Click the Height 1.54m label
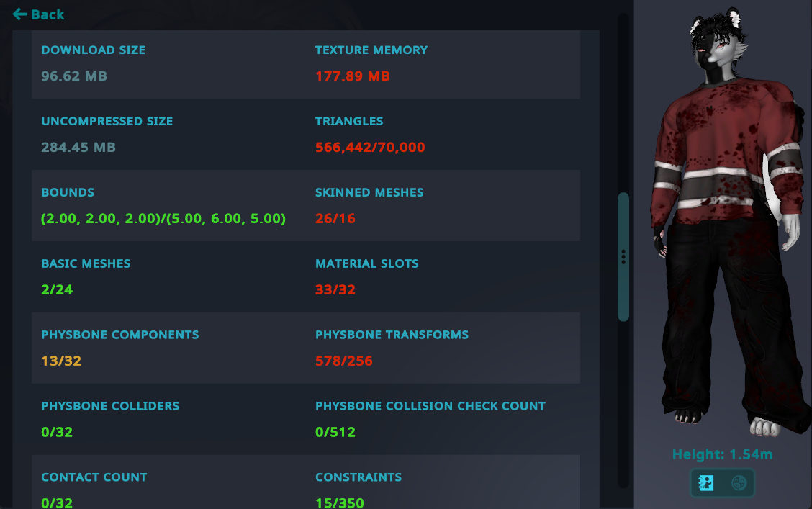The image size is (812, 509). [x=723, y=454]
